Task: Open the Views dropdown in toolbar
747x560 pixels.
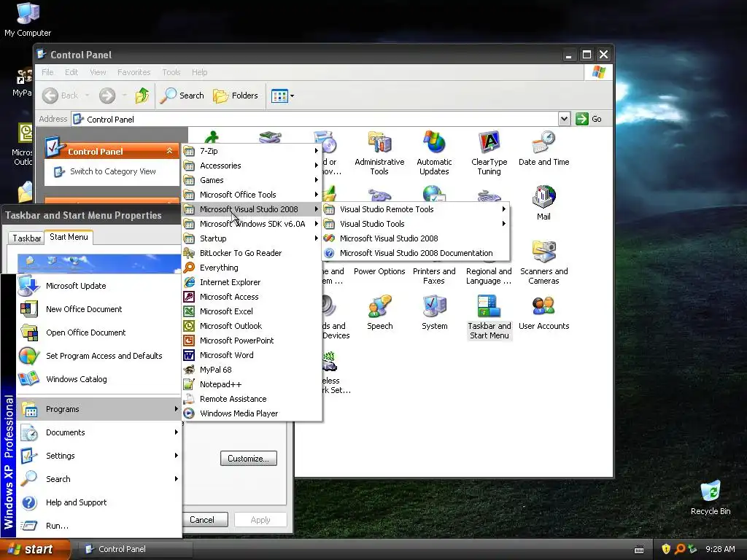Action: 282,96
